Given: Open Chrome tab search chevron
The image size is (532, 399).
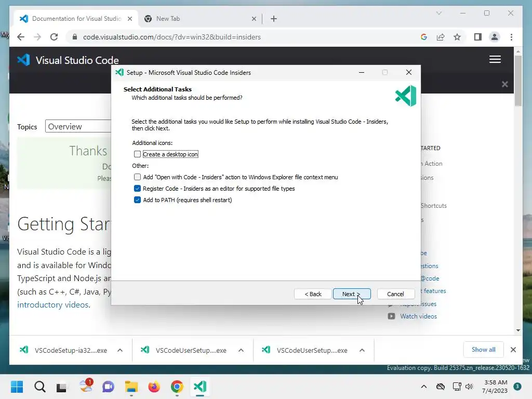Looking at the screenshot, I should point(438,13).
